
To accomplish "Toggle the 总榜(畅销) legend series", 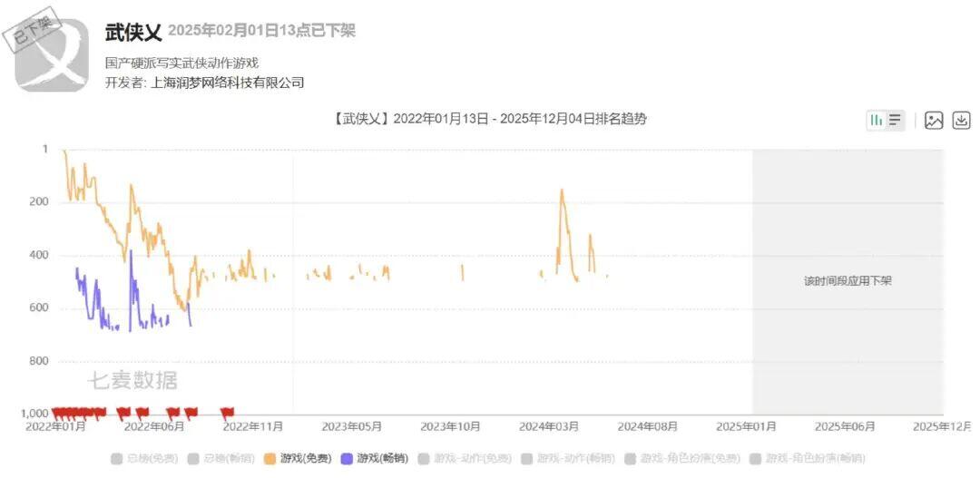I will [x=221, y=459].
